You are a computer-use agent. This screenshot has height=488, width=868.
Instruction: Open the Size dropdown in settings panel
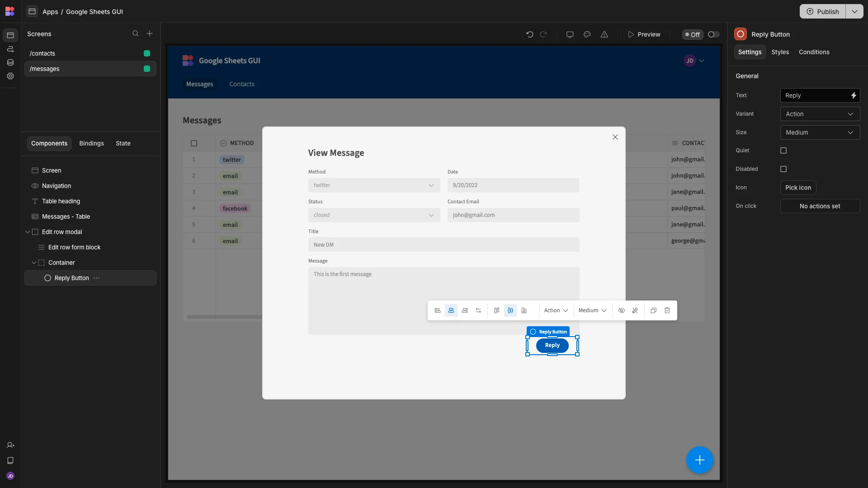pos(820,132)
